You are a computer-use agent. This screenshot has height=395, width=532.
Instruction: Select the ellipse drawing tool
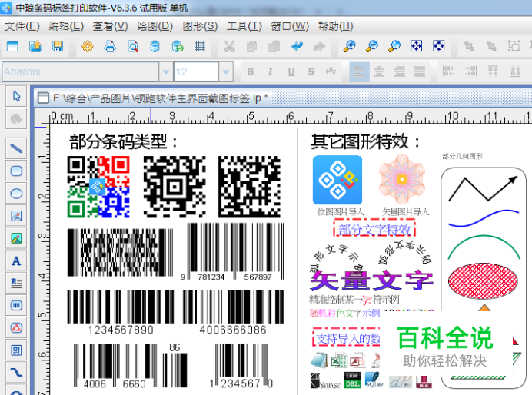(x=16, y=193)
